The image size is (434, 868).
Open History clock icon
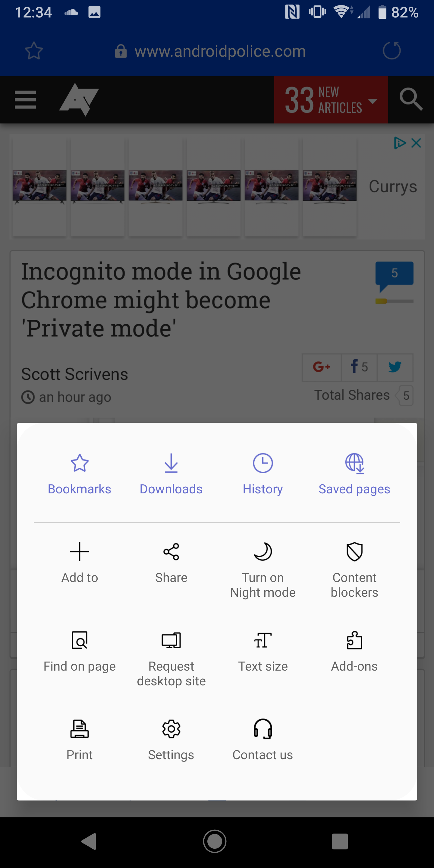(263, 463)
